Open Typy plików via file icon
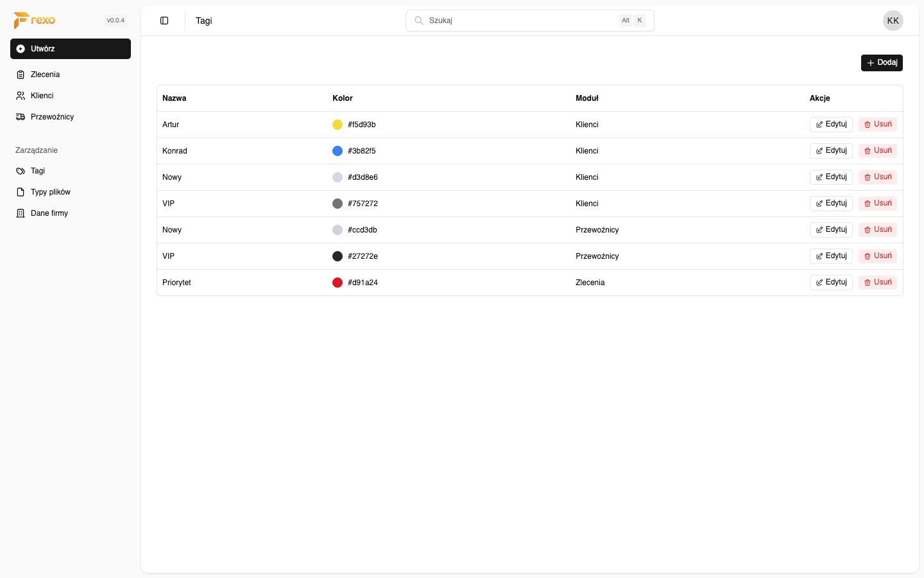Image resolution: width=924 pixels, height=578 pixels. click(x=20, y=191)
